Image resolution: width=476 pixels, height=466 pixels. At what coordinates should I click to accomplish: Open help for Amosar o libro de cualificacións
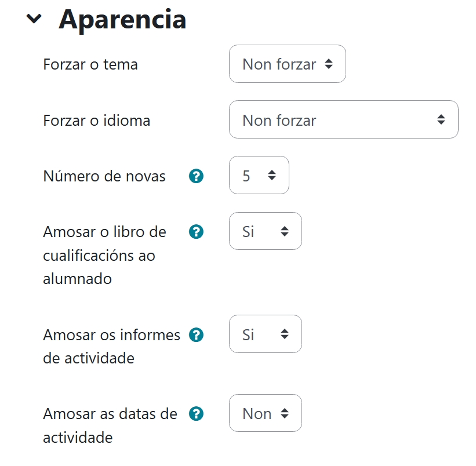(197, 231)
